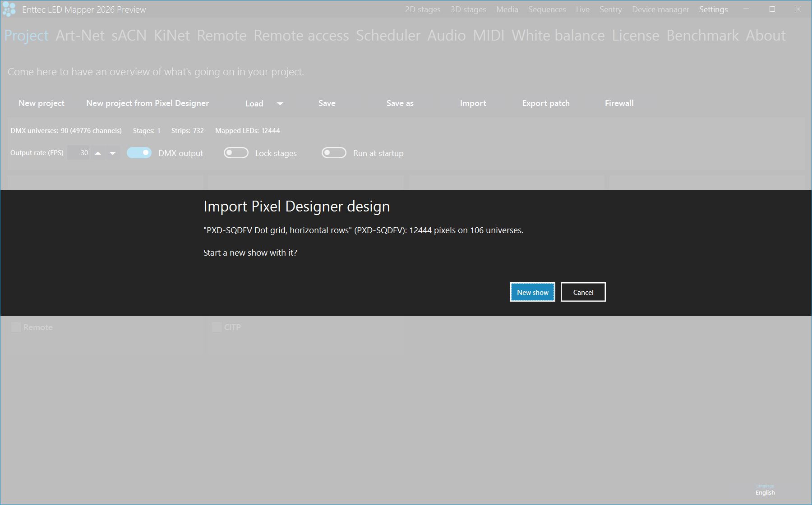Switch to the About tab

(x=766, y=36)
